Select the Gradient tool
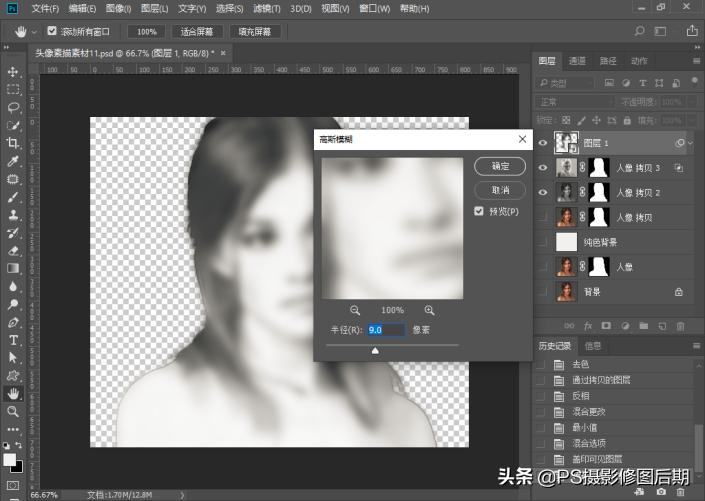 [x=13, y=268]
